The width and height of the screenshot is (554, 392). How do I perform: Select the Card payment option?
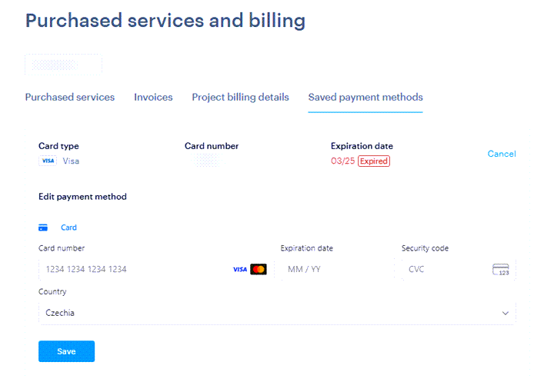pos(68,228)
